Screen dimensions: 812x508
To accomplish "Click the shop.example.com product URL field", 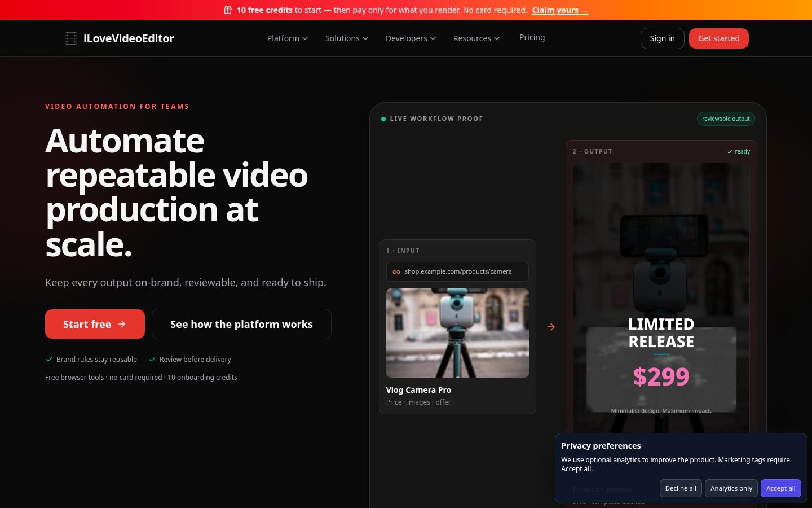I will pos(457,271).
